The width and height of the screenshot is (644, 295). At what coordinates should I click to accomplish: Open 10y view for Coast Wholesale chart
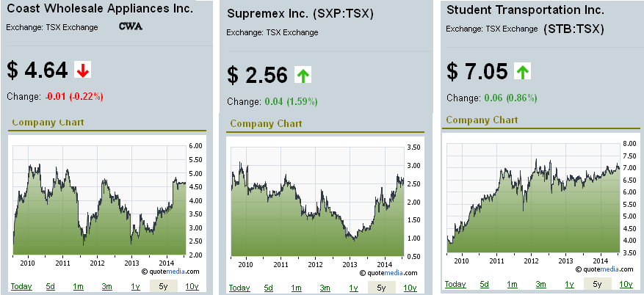tap(192, 286)
